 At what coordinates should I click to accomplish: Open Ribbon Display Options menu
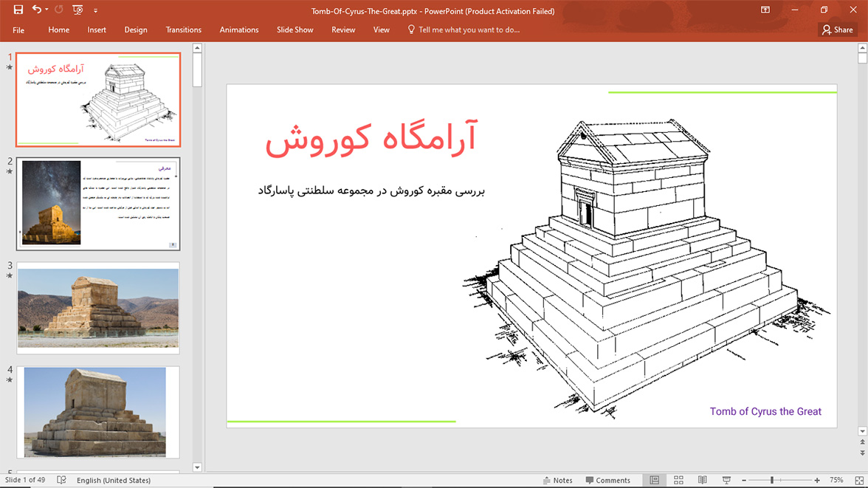pyautogui.click(x=765, y=10)
